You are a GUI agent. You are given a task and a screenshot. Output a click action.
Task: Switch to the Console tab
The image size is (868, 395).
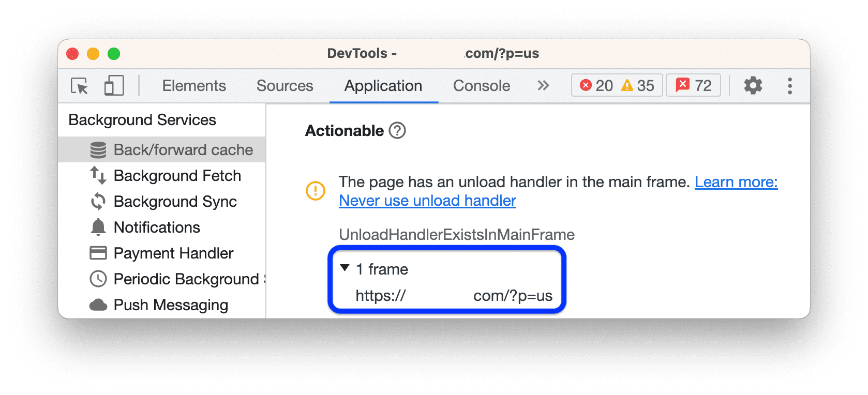coord(481,86)
